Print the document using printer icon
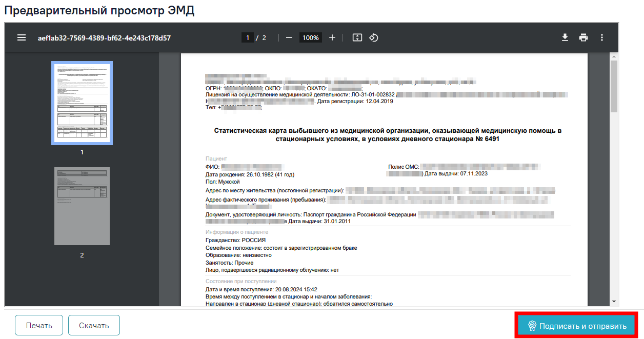 tap(583, 37)
